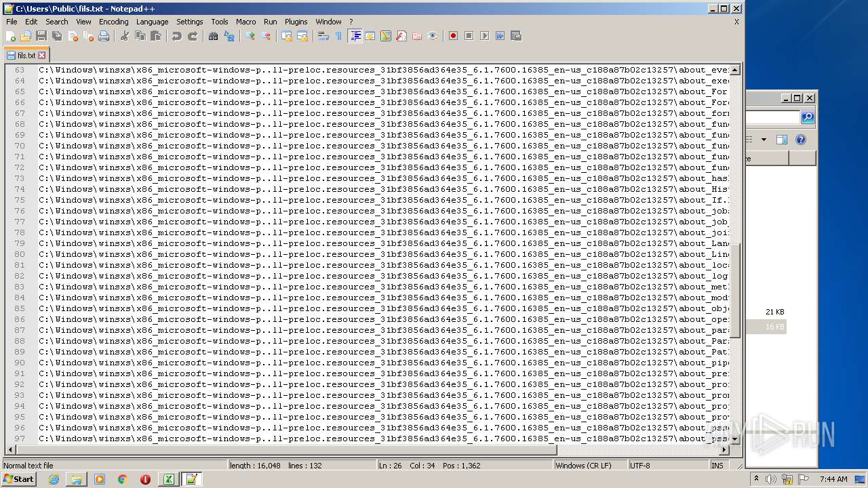
Task: Select the fils.txt tab
Action: click(26, 56)
